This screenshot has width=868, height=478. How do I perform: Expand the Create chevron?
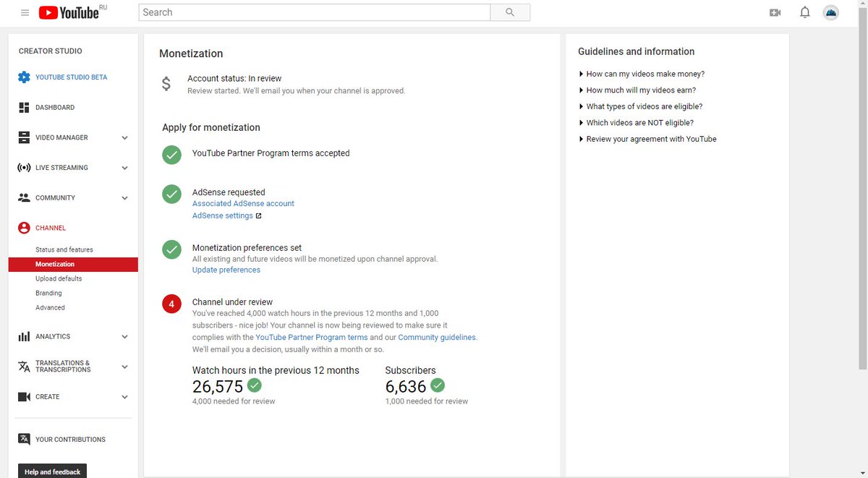pos(124,397)
